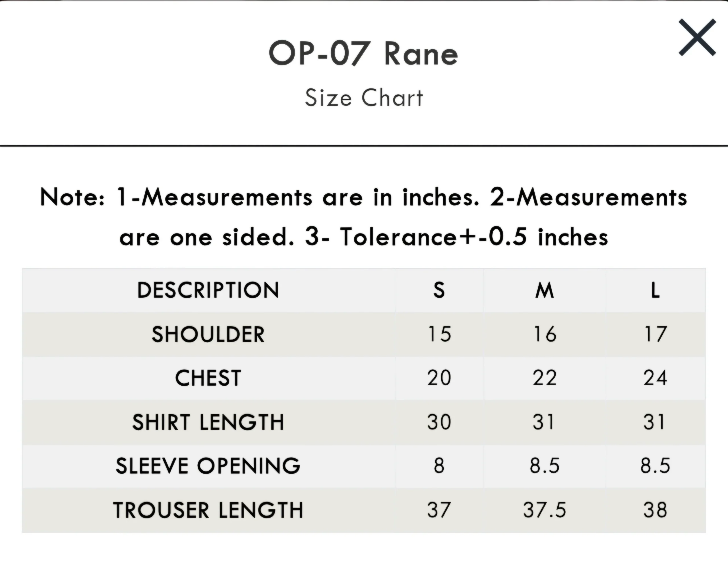
Task: Close the size chart popup
Action: (x=697, y=37)
